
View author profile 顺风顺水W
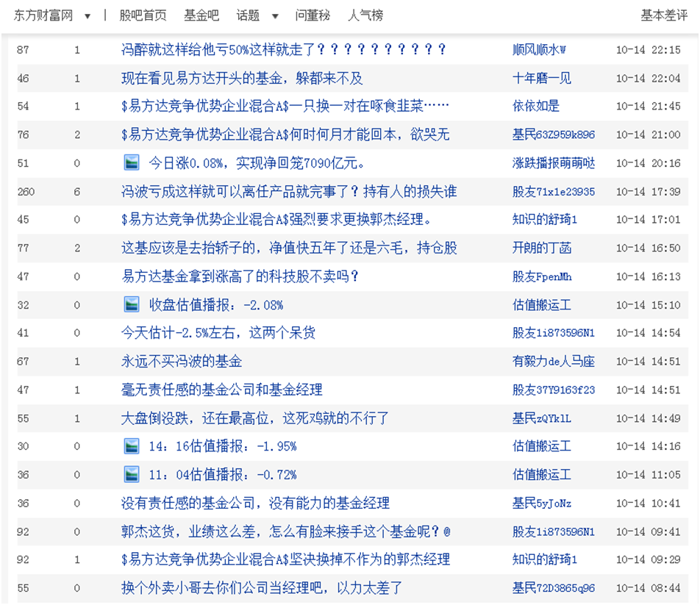pos(539,49)
